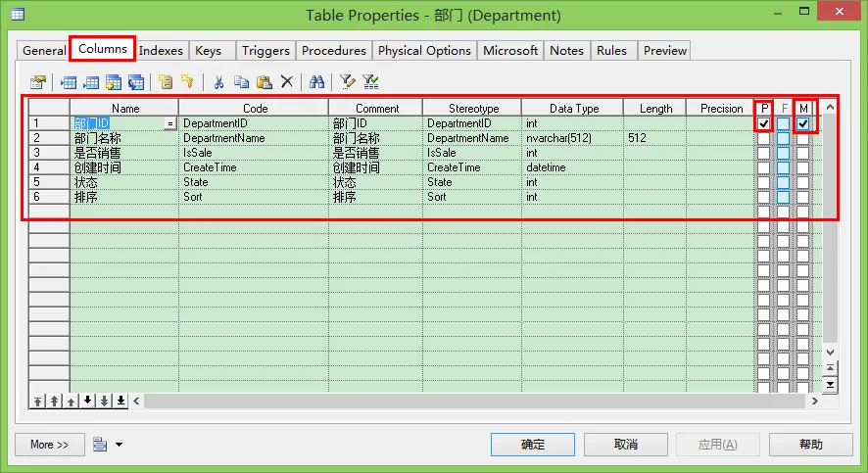Click the 确定 button
The image size is (868, 473).
533,445
